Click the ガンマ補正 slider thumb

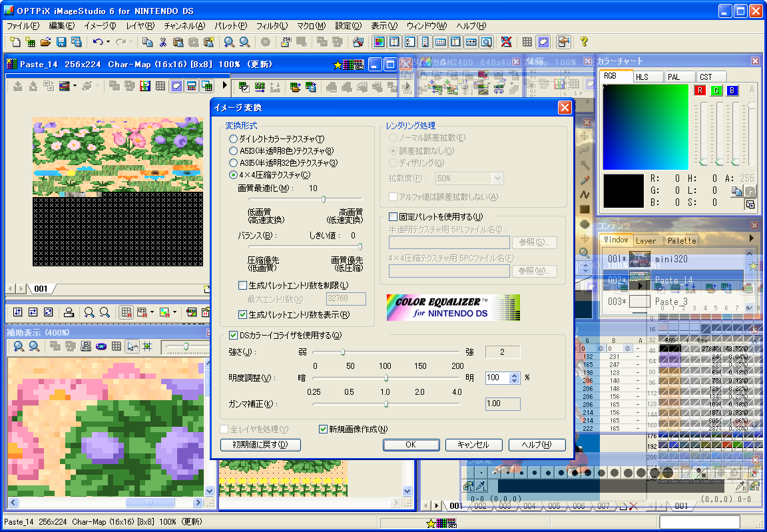(386, 404)
